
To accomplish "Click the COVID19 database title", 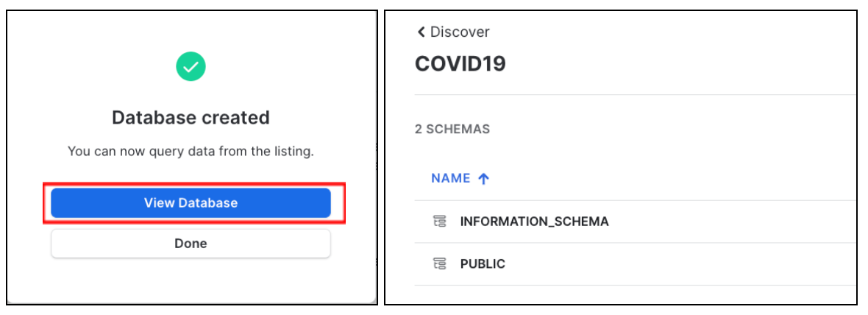I will point(460,64).
